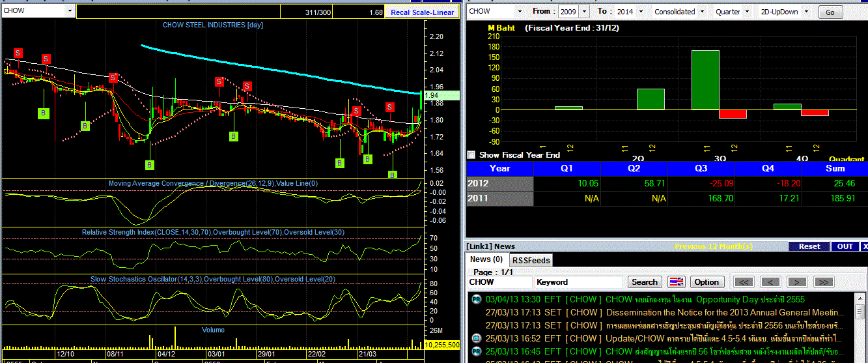This screenshot has height=363, width=868.
Task: Click the Keyword input field
Action: click(x=579, y=282)
